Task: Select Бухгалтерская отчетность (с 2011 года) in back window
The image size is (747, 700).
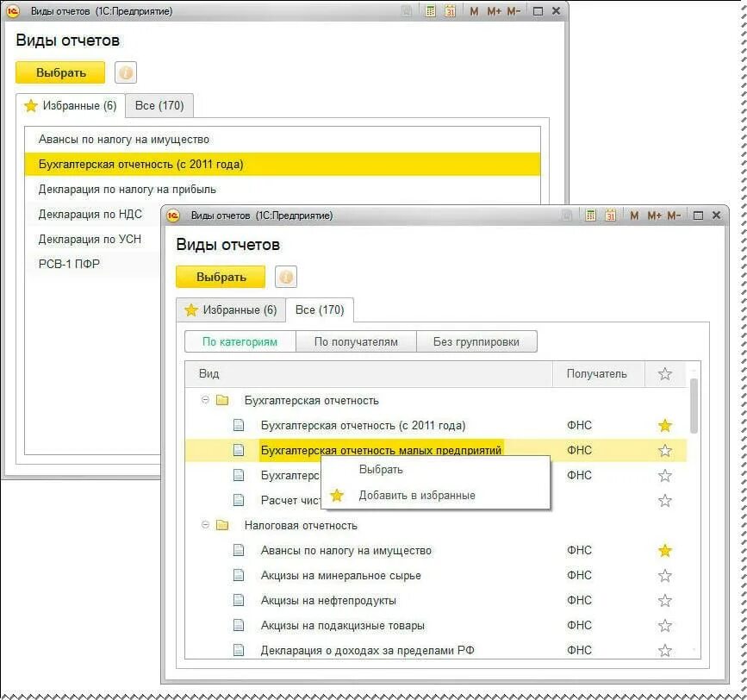Action: 283,164
